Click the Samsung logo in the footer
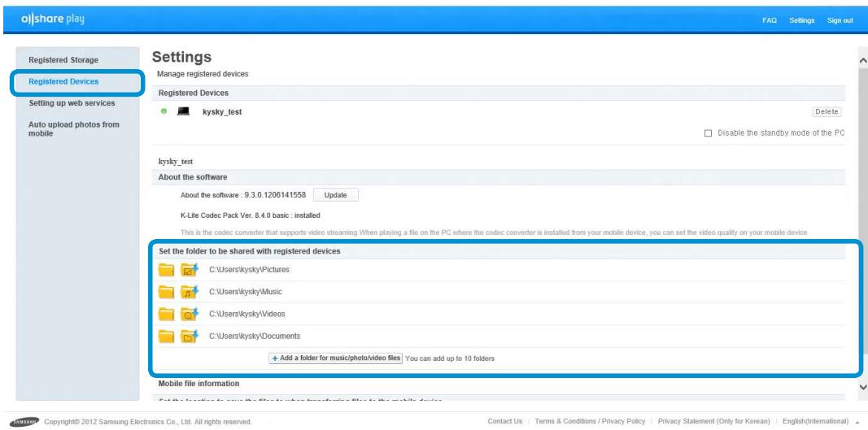The height and width of the screenshot is (430, 868). pyautogui.click(x=24, y=421)
